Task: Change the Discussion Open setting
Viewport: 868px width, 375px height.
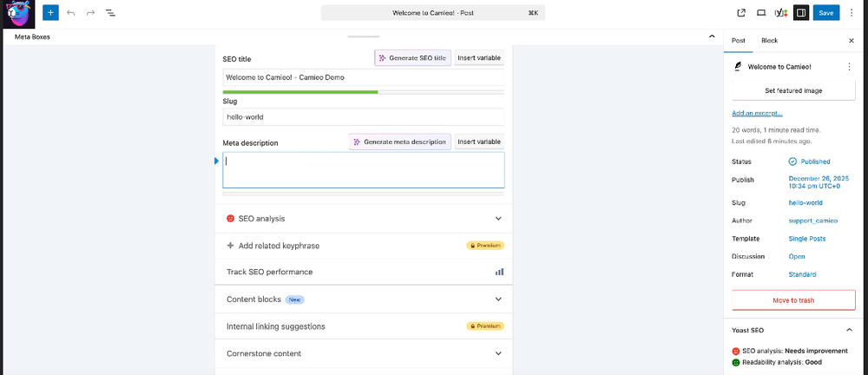Action: (797, 256)
